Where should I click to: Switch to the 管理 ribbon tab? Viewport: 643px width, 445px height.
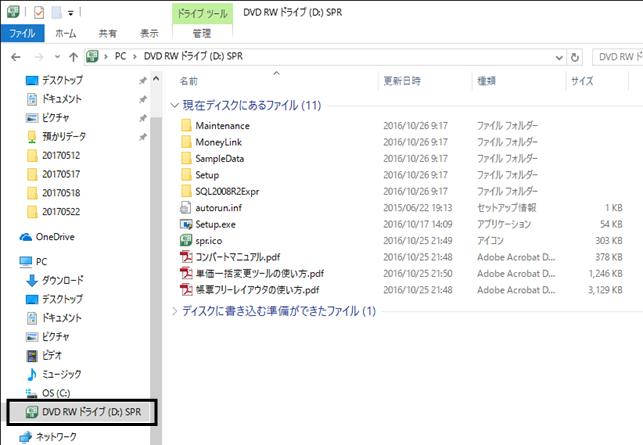[x=202, y=33]
